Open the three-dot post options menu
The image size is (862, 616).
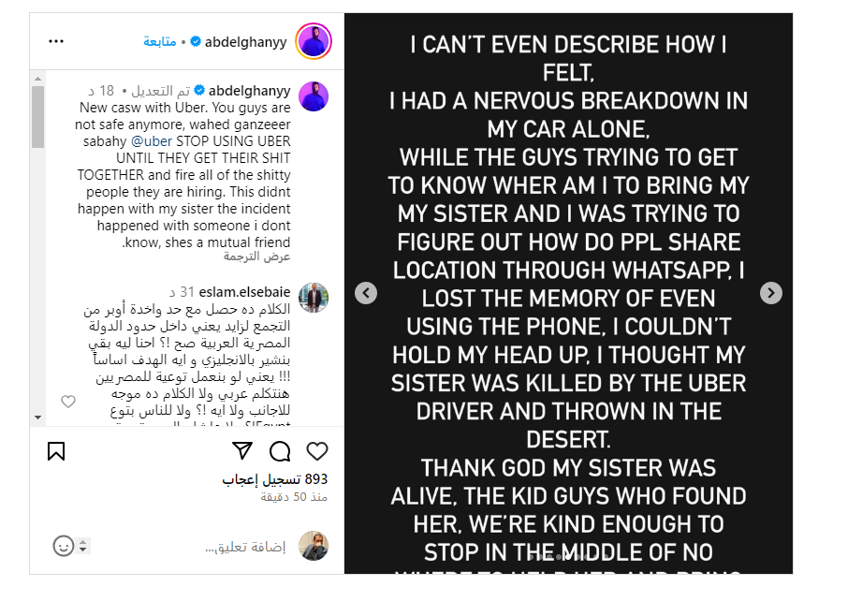56,41
